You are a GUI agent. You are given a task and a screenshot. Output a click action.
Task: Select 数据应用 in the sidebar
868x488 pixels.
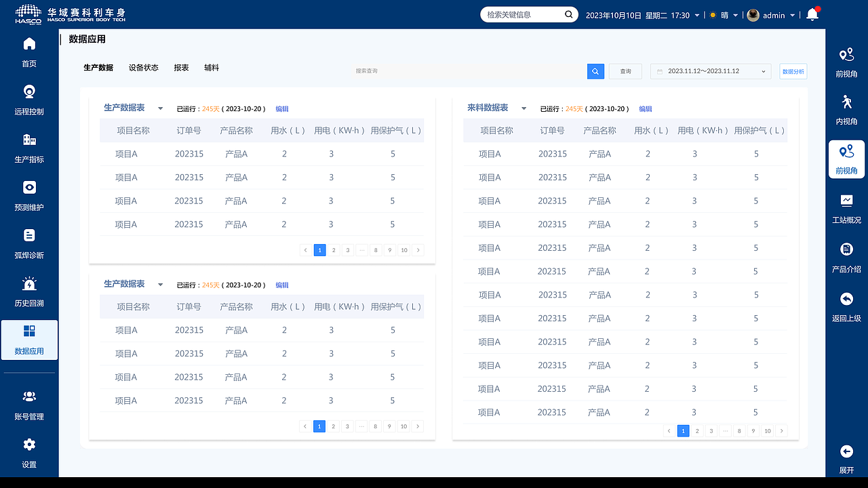(29, 340)
